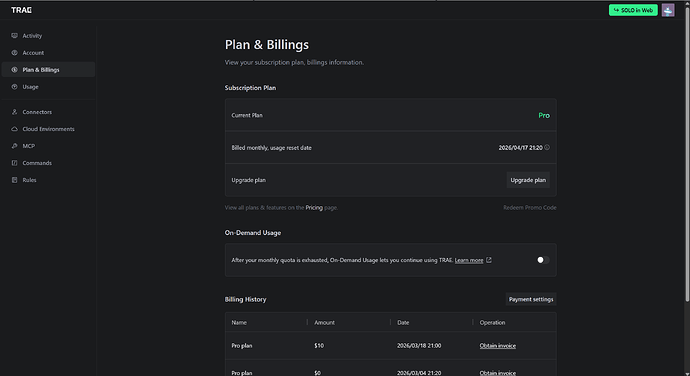This screenshot has width=690, height=376.
Task: Click the page vertical scrollbar
Action: click(x=687, y=154)
